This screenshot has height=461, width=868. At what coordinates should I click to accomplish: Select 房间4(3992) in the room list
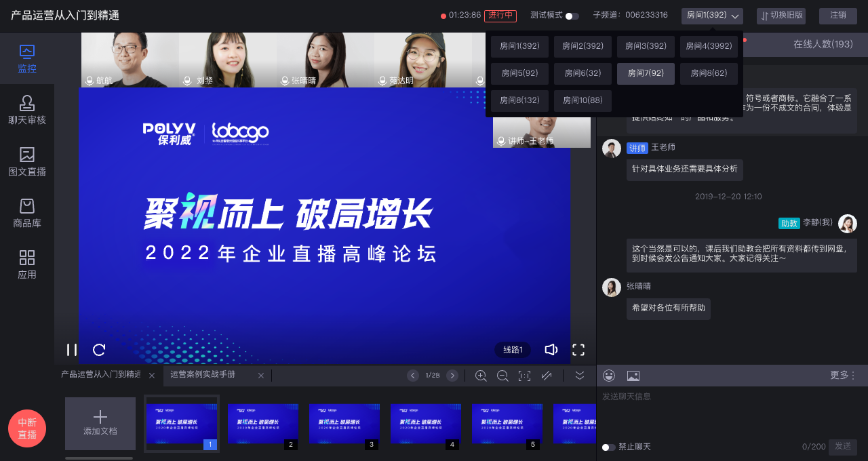709,47
